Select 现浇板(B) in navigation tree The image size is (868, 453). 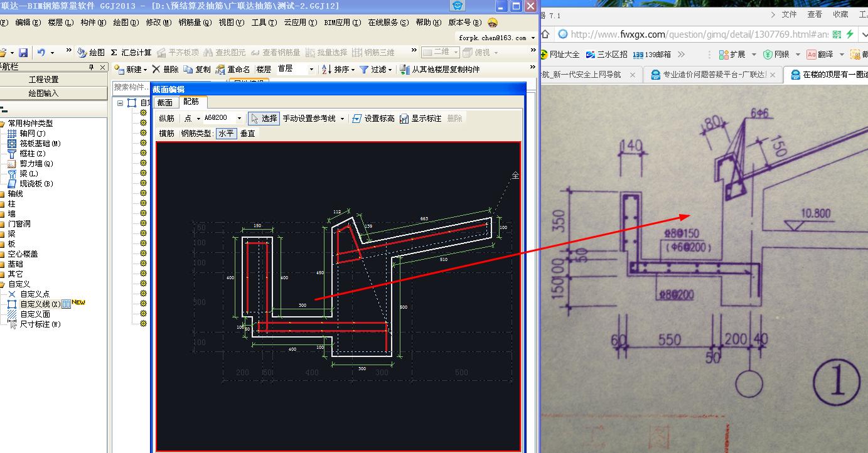point(30,184)
